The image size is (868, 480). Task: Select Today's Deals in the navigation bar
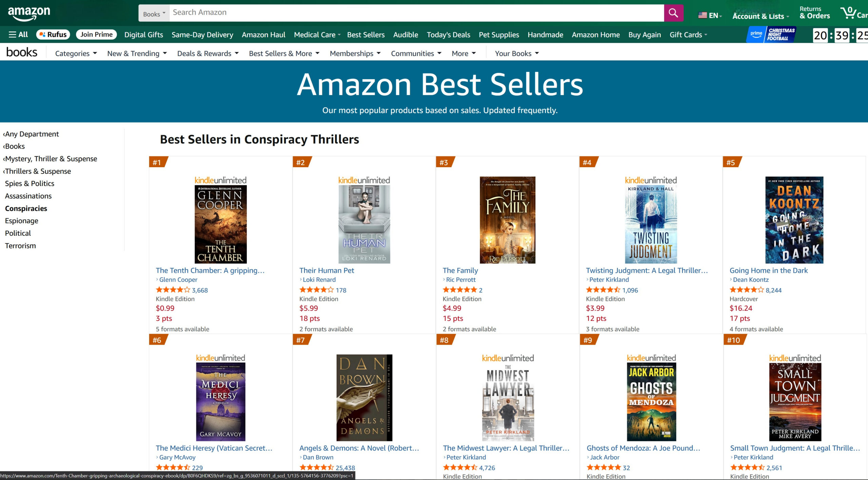[x=448, y=34]
